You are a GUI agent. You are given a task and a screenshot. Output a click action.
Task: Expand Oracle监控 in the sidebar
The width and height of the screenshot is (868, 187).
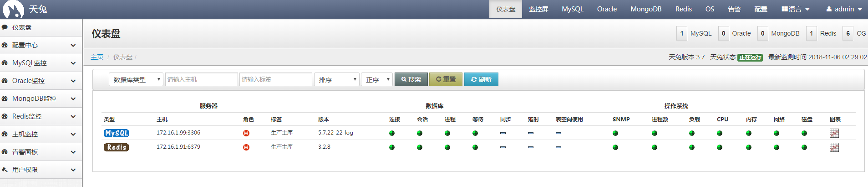click(41, 81)
